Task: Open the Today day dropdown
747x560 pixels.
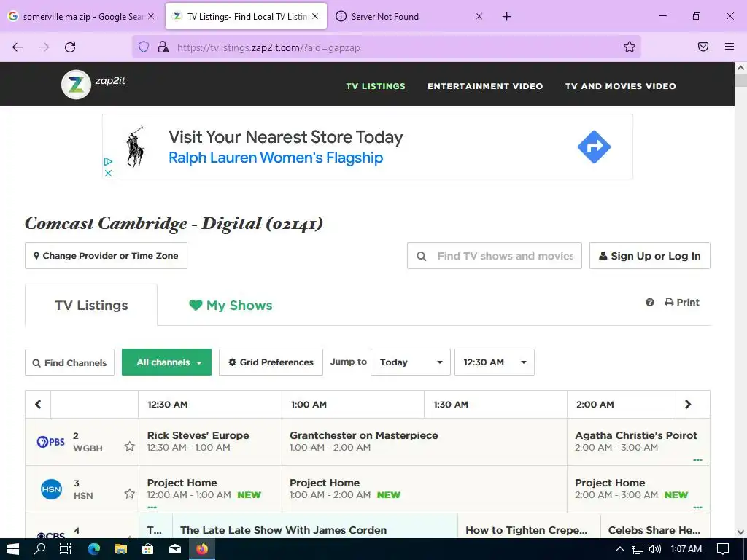Action: (410, 362)
